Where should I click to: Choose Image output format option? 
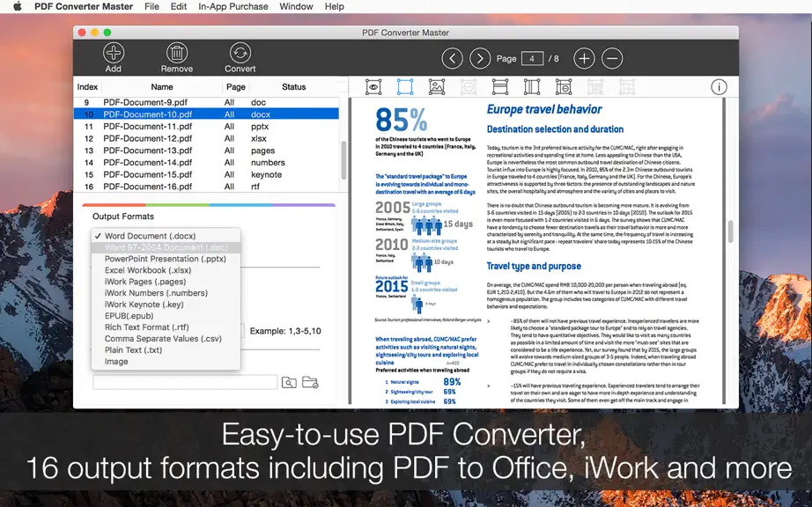point(166,361)
